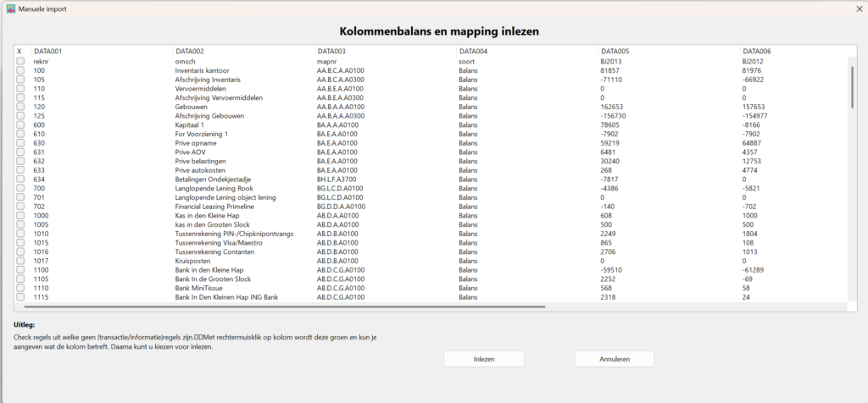Mark the checkbox for account 634

[20, 179]
